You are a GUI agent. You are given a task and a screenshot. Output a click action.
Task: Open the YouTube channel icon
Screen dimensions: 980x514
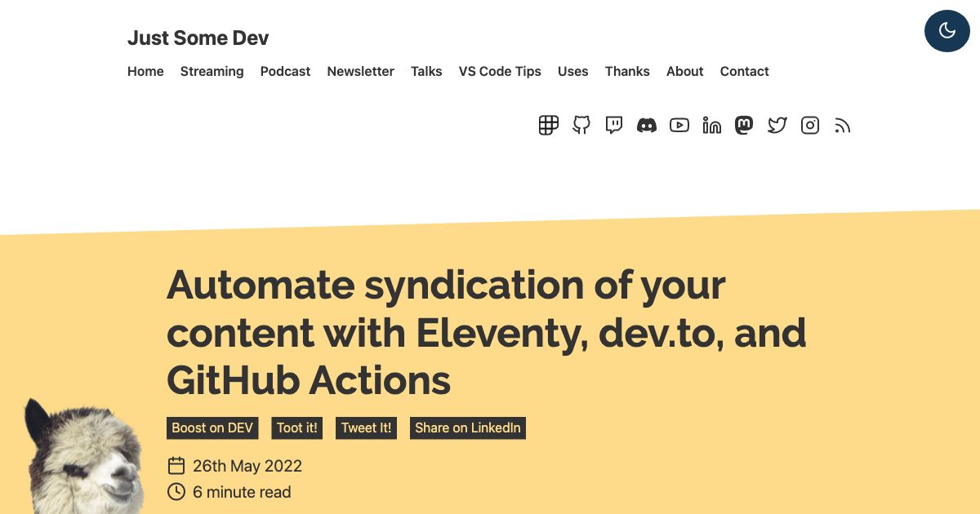point(679,125)
